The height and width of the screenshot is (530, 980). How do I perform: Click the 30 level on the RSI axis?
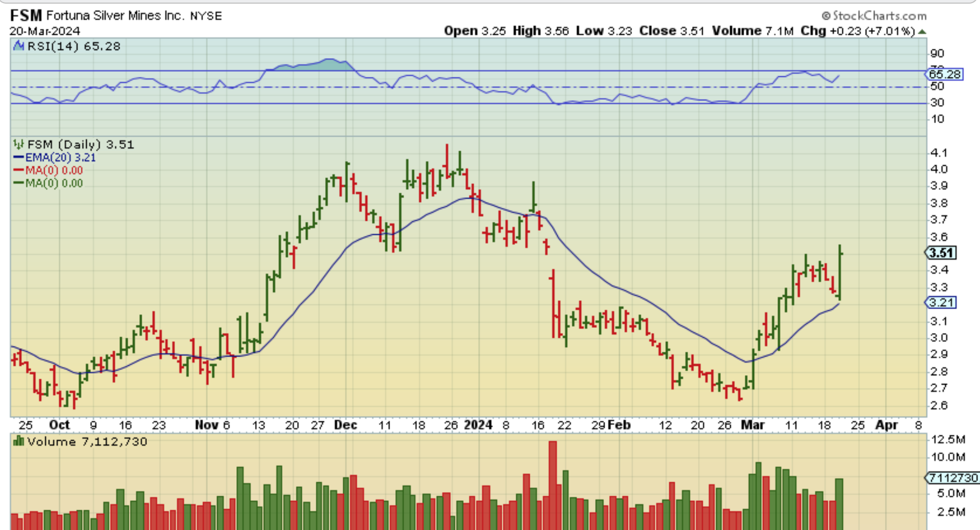point(937,103)
